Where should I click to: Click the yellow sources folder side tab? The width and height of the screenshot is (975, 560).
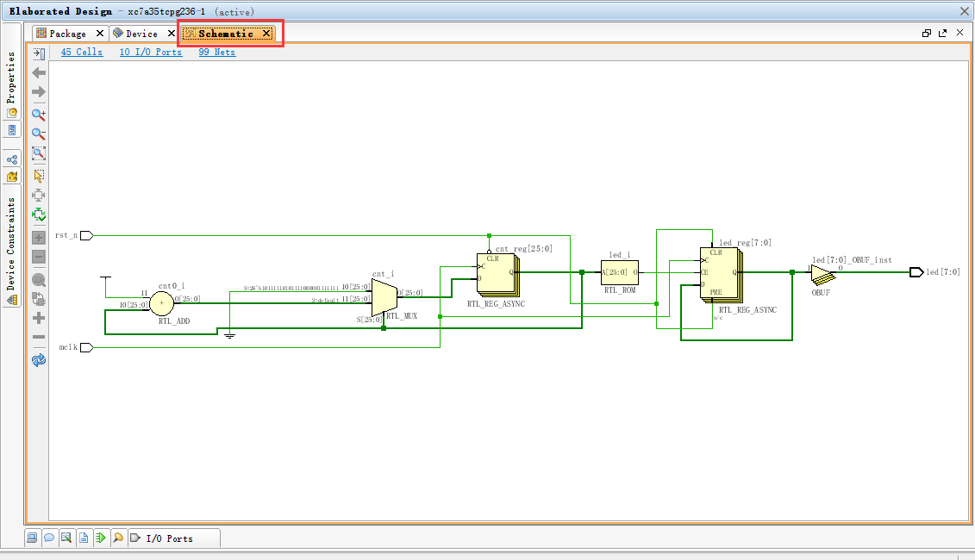click(x=12, y=177)
